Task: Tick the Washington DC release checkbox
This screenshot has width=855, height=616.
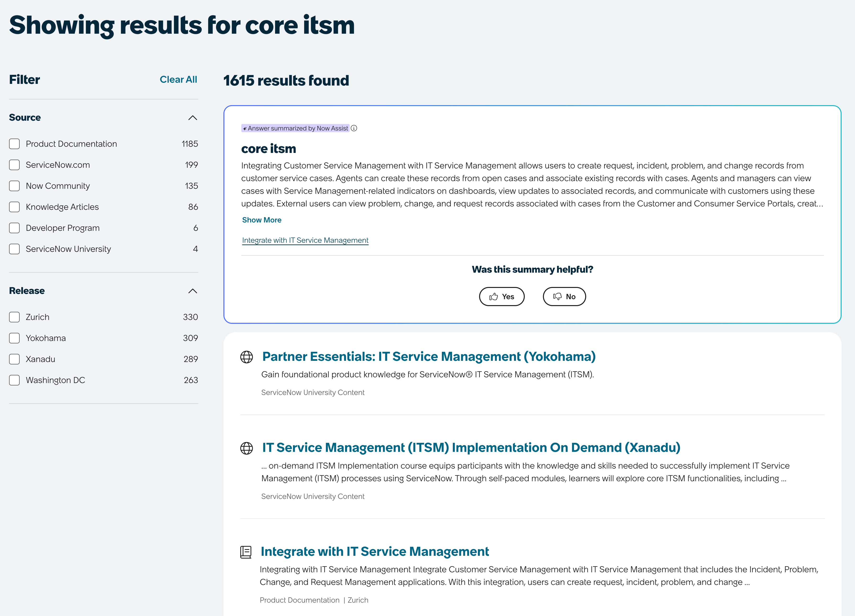Action: [14, 380]
